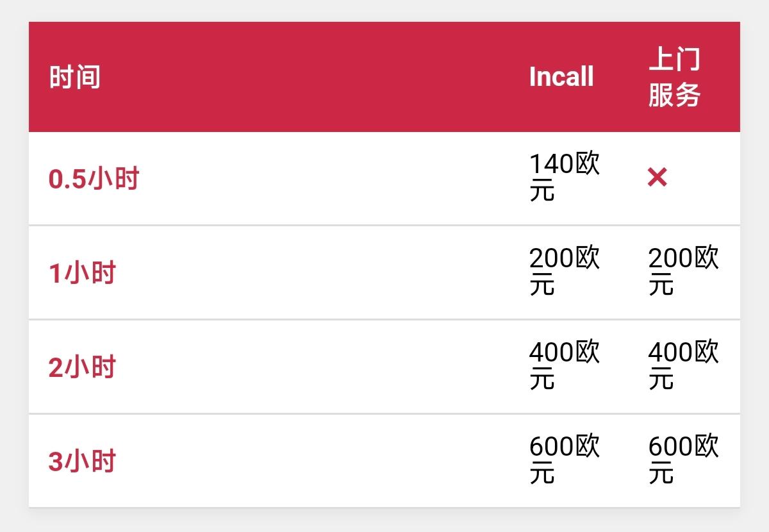Click the 3小时 row label
Screen dimensions: 769x532
click(82, 461)
